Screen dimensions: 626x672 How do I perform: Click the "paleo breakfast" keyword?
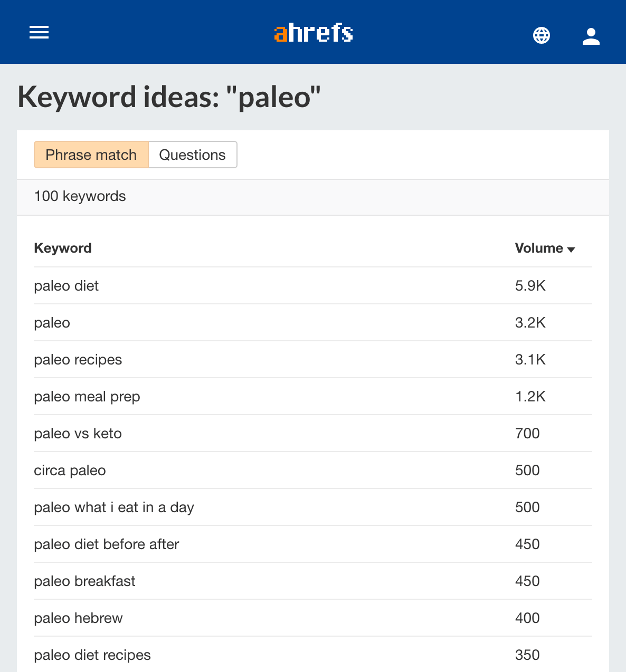pyautogui.click(x=85, y=581)
